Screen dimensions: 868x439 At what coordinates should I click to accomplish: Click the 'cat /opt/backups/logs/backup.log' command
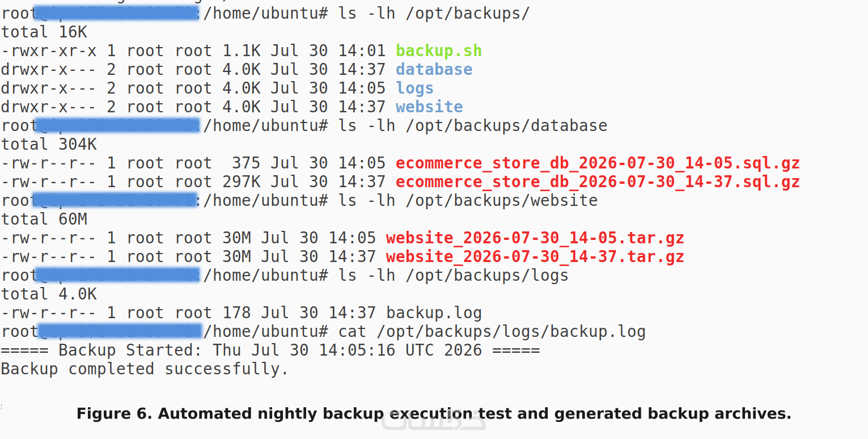click(x=492, y=332)
